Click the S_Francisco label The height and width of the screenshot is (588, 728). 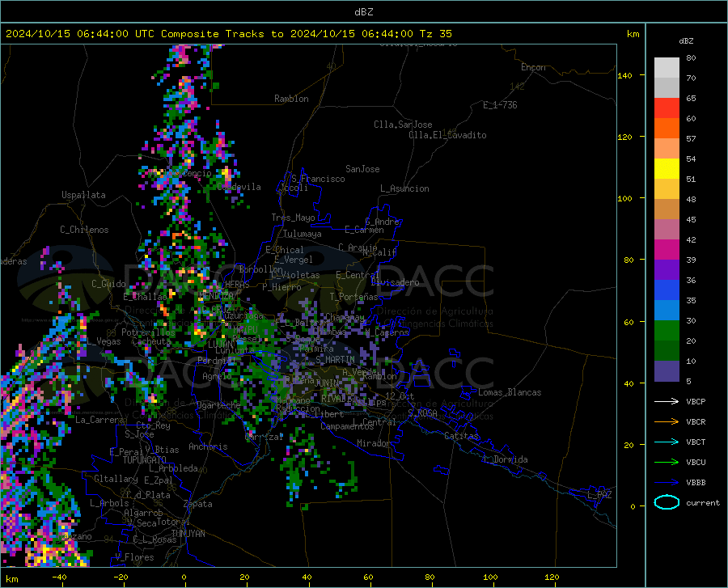point(318,179)
